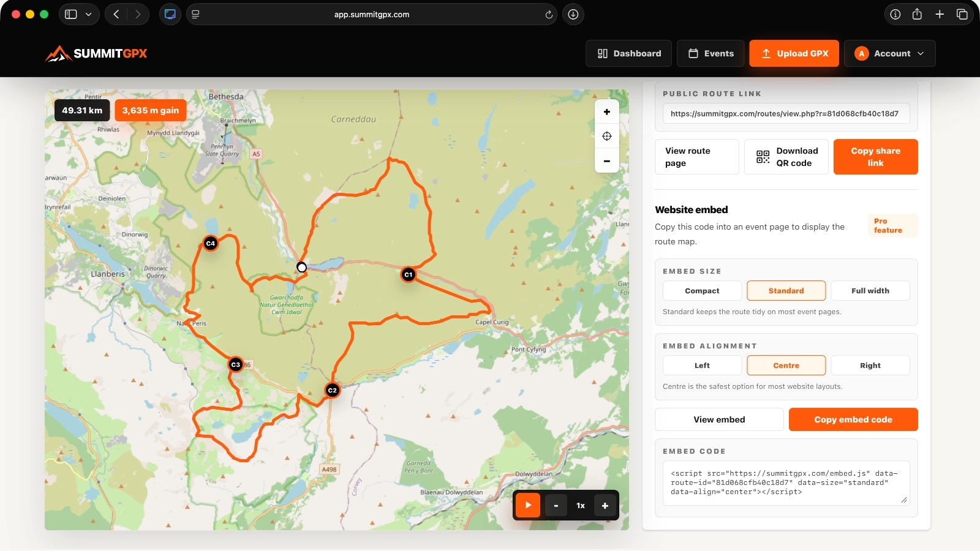Click inside the embed code textarea
The height and width of the screenshot is (551, 980).
pos(786,483)
